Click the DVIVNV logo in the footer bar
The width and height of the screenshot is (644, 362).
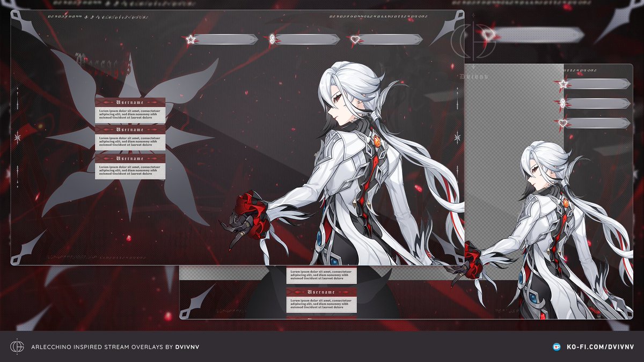coord(17,346)
